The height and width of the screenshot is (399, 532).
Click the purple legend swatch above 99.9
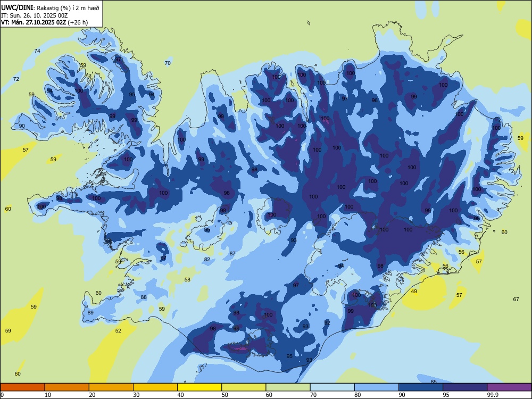click(x=509, y=387)
